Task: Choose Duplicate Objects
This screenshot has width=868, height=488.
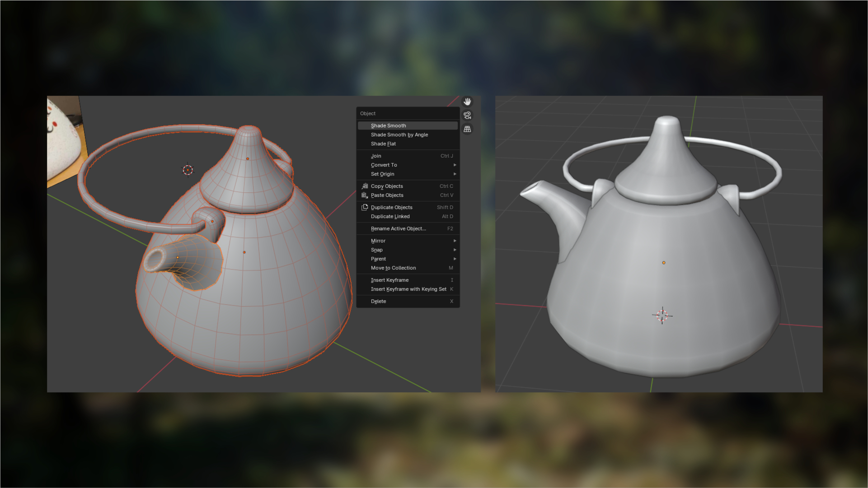Action: 408,207
